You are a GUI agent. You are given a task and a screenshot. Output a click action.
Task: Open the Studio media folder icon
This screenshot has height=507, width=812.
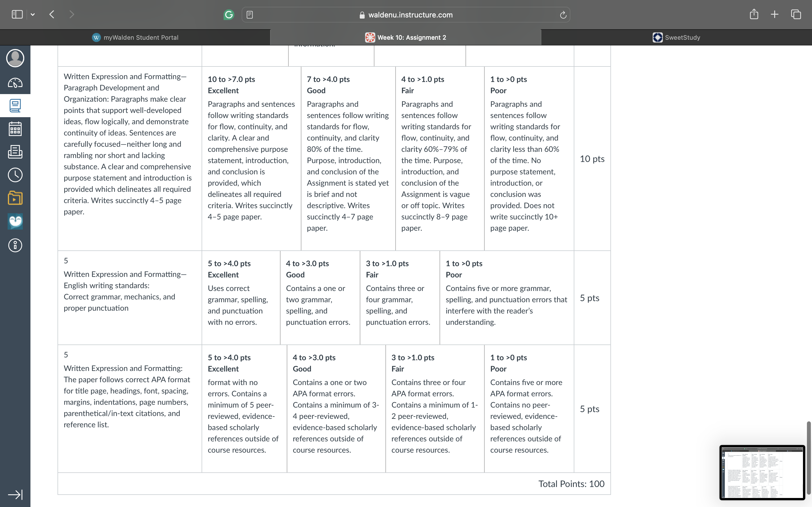15,198
